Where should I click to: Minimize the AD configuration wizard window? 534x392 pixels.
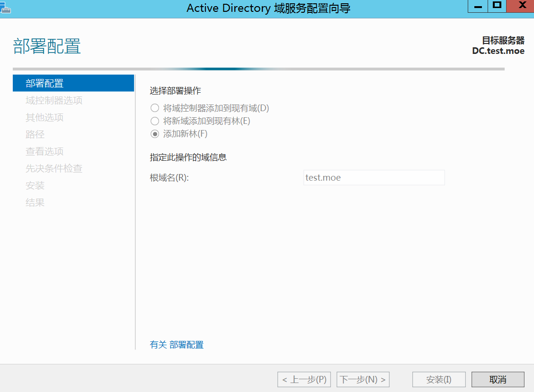click(478, 6)
